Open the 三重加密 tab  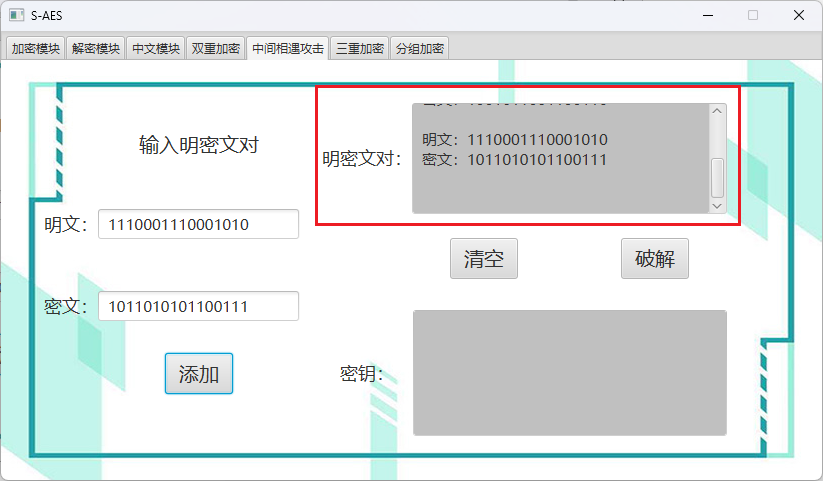coord(360,49)
